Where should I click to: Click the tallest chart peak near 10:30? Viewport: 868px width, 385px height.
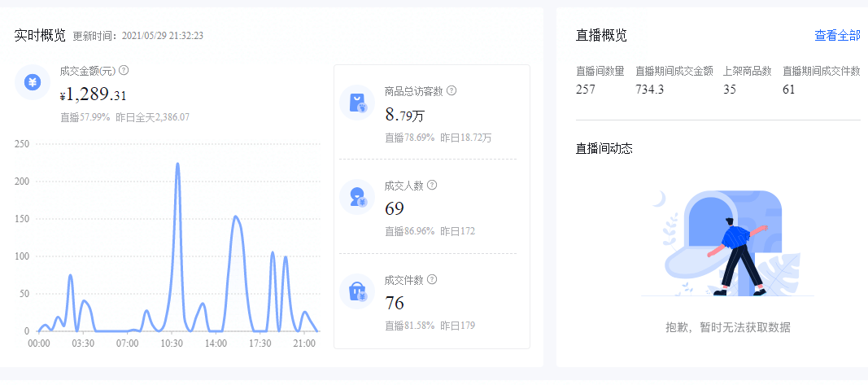(177, 164)
